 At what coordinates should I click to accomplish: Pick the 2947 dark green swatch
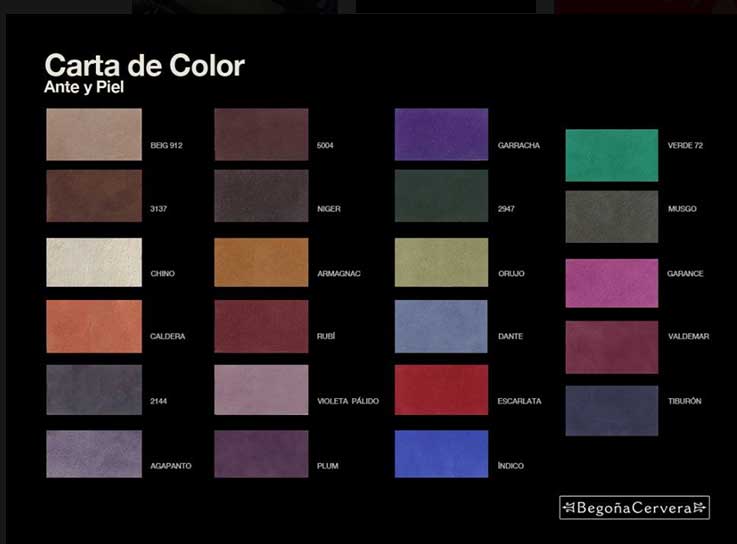(441, 196)
